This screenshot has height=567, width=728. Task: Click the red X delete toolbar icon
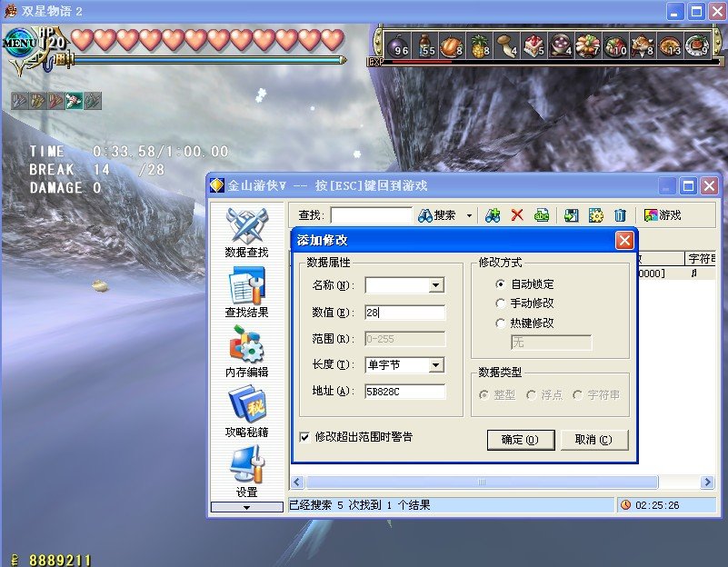[x=516, y=215]
